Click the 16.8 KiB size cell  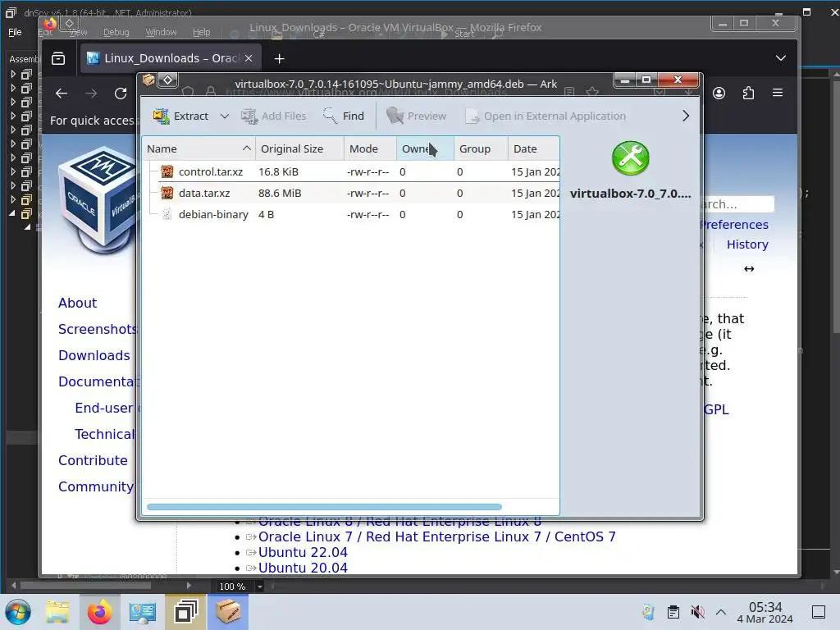[278, 172]
